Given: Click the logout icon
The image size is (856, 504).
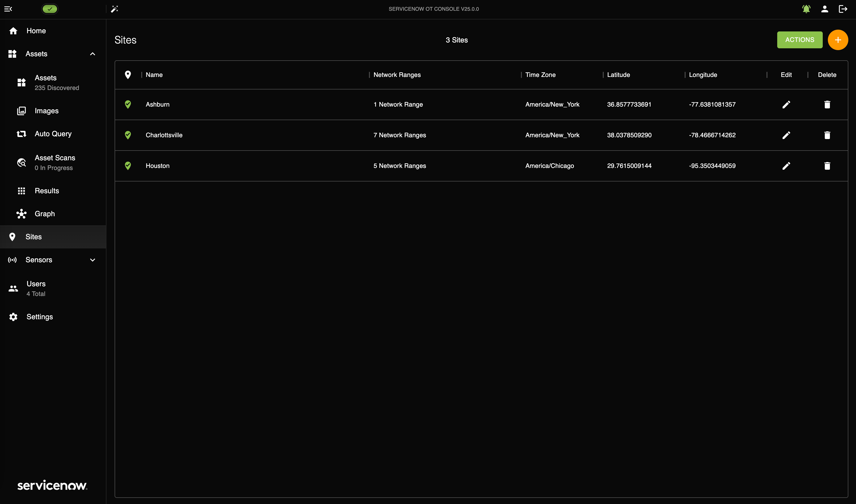Looking at the screenshot, I should pyautogui.click(x=843, y=9).
